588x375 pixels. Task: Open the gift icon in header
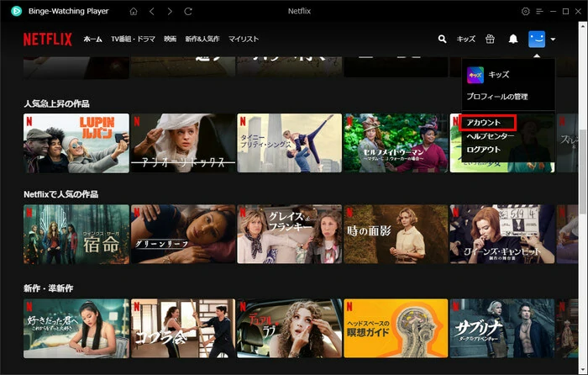490,39
